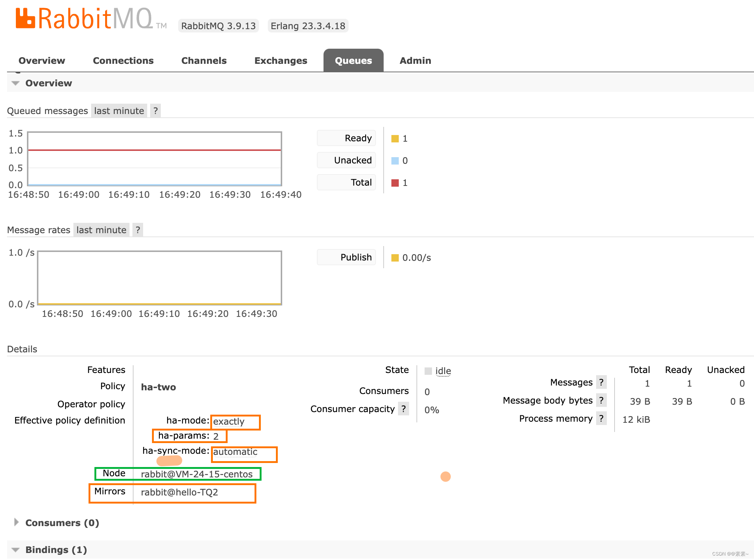Image resolution: width=754 pixels, height=560 pixels.
Task: Click Messages help question mark
Action: [x=601, y=382]
